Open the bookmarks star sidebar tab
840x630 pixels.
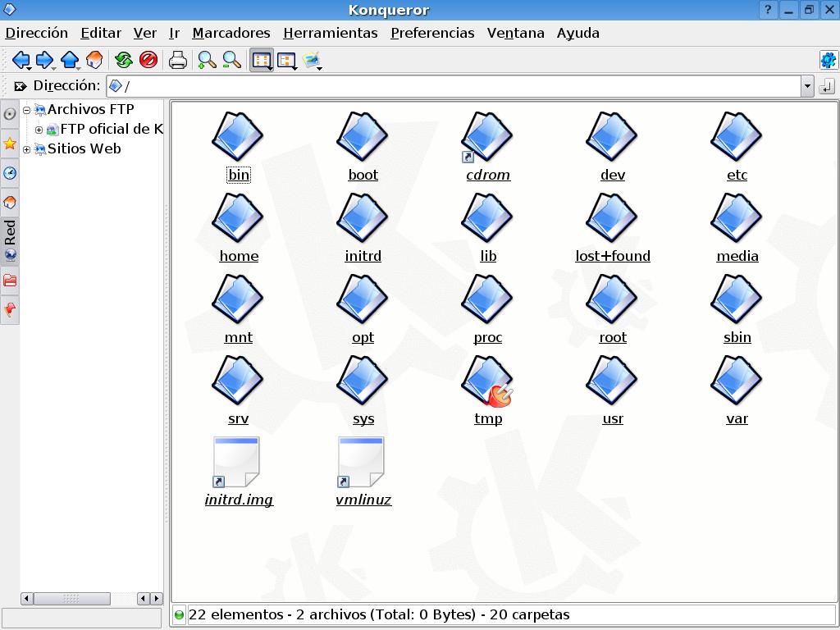tap(10, 143)
